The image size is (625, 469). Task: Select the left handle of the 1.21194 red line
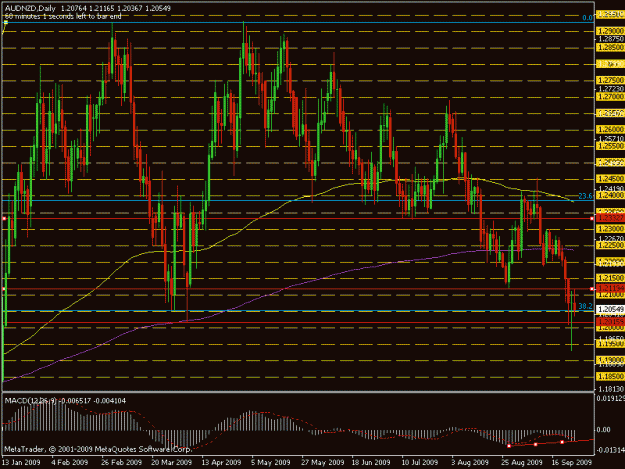4,288
